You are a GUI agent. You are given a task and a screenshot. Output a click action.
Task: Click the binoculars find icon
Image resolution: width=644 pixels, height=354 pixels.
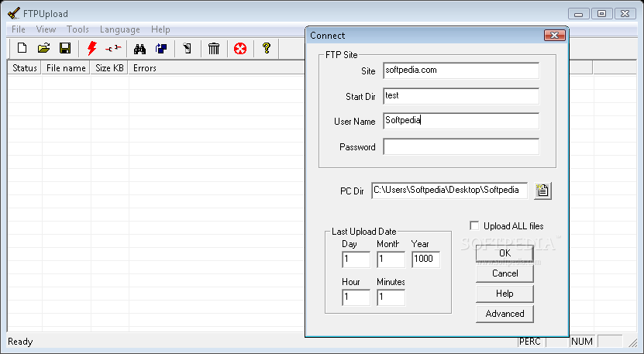(140, 49)
